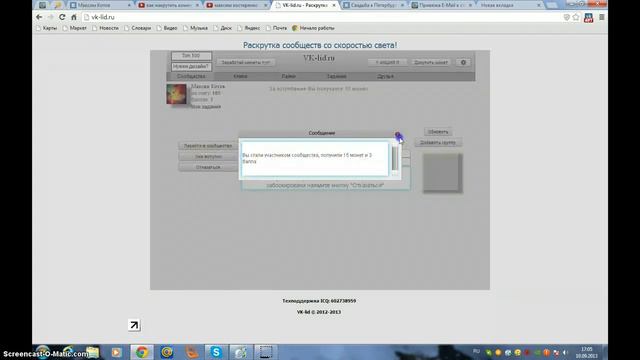Screen dimensions: 640x360
Task: Open the browser home page icon
Action: [73, 17]
